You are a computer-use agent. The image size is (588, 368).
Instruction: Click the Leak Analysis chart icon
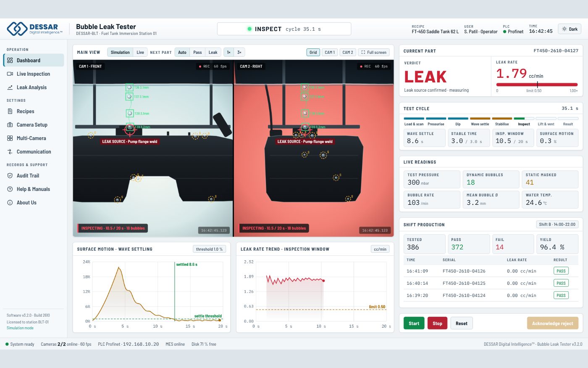click(x=10, y=87)
